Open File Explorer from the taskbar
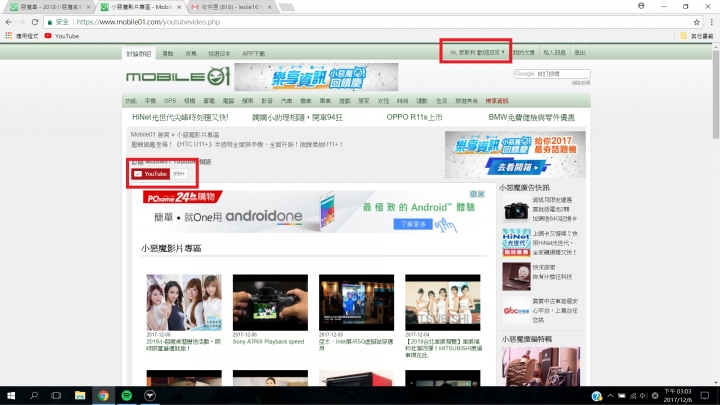Screen dimensions: 720x405 coord(80,396)
